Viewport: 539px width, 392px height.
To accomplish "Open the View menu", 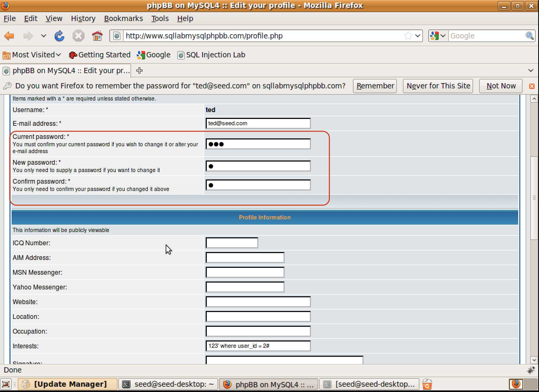I will pos(54,18).
